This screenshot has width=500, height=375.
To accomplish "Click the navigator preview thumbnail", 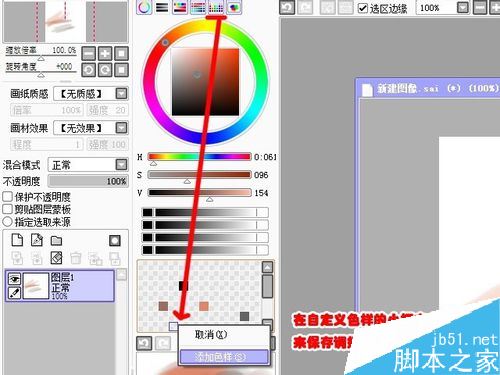I will (x=65, y=21).
